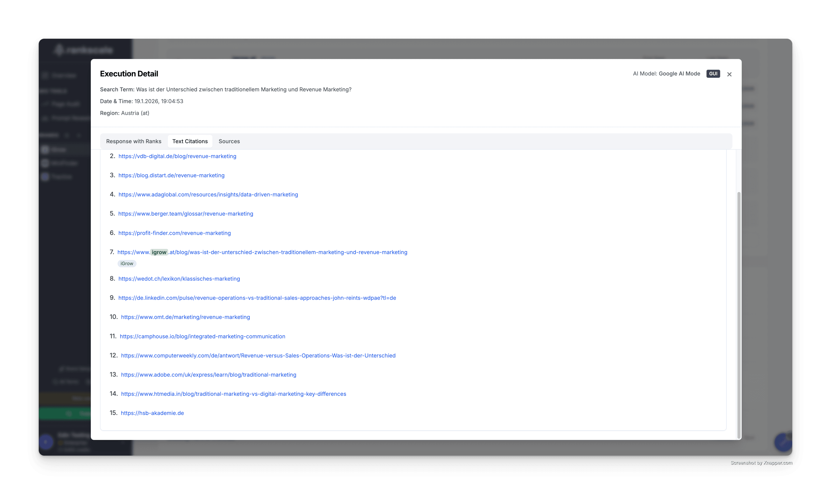Open the vdb-digital.de revenue-marketing link
Viewport: 831px width, 504px height.
click(177, 156)
